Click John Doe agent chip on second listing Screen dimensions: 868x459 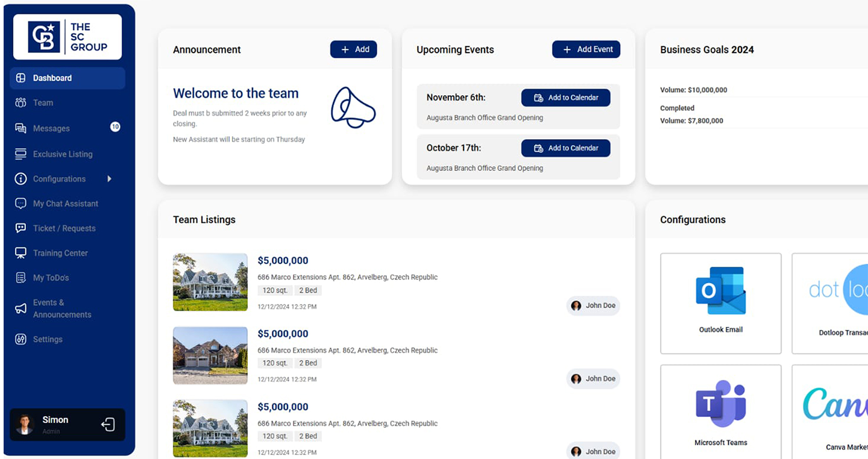(x=593, y=379)
